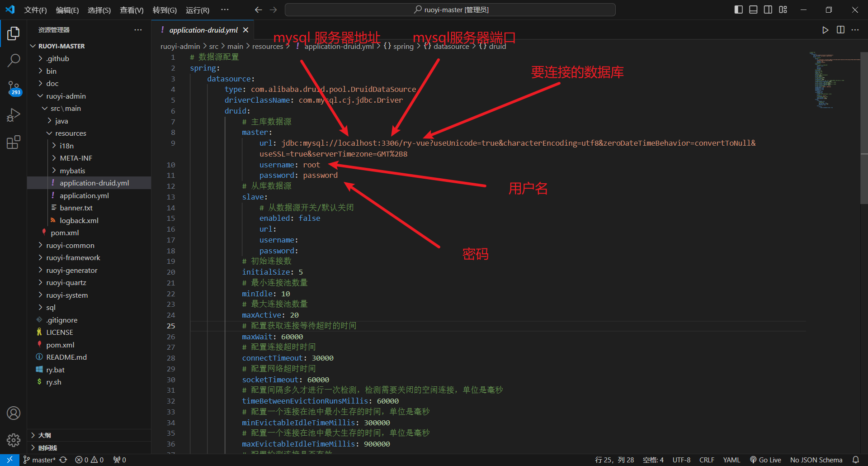
Task: Open the 文件(F) menu
Action: tap(35, 10)
